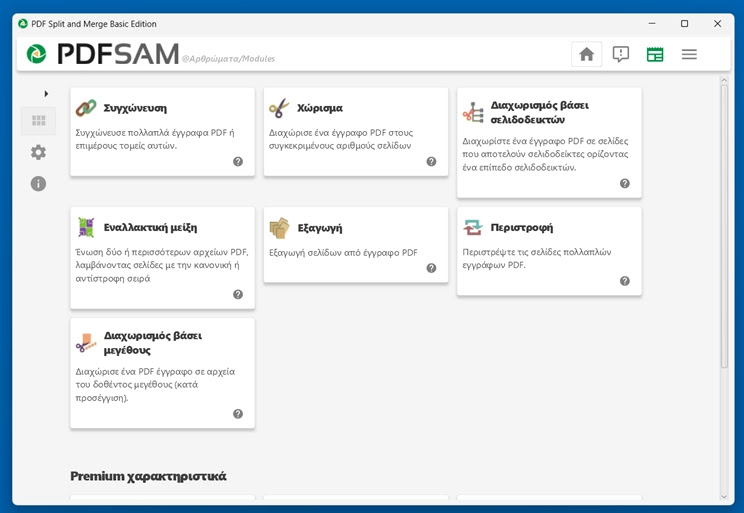Image resolution: width=744 pixels, height=513 pixels.
Task: Open the Χώρισμα module title
Action: coord(320,108)
